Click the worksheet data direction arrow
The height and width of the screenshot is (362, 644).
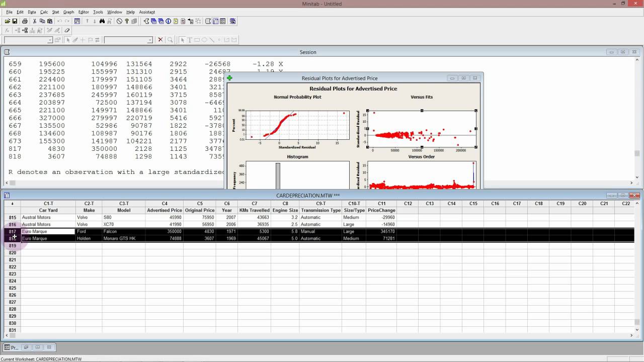point(12,204)
